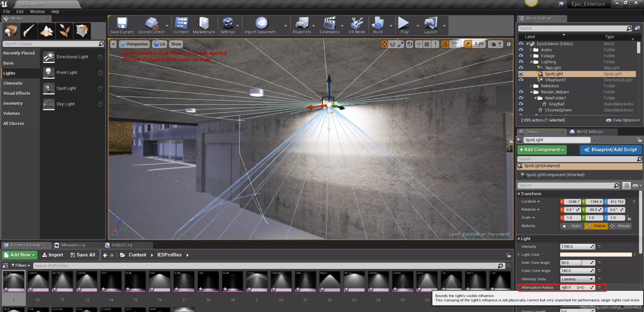
Task: Click the Blueprint/Add Script button
Action: pyautogui.click(x=611, y=150)
